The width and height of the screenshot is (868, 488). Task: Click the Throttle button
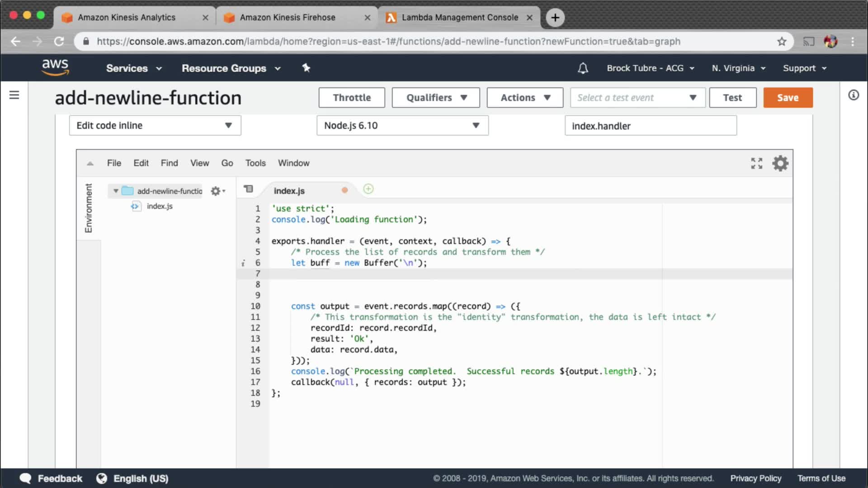point(351,98)
